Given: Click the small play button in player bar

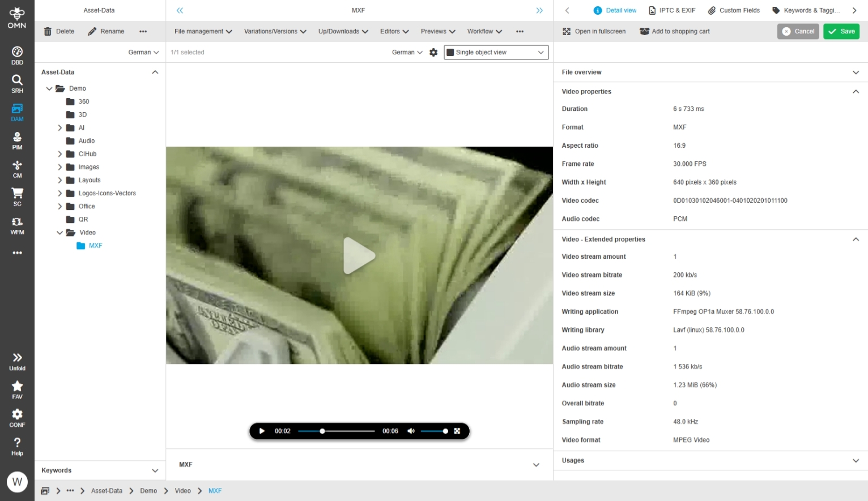Looking at the screenshot, I should coord(262,431).
